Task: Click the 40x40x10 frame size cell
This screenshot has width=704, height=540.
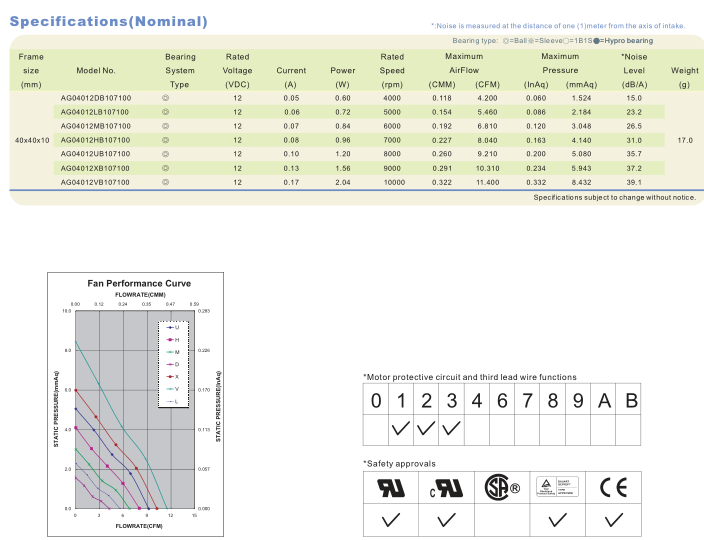Action: coord(32,140)
